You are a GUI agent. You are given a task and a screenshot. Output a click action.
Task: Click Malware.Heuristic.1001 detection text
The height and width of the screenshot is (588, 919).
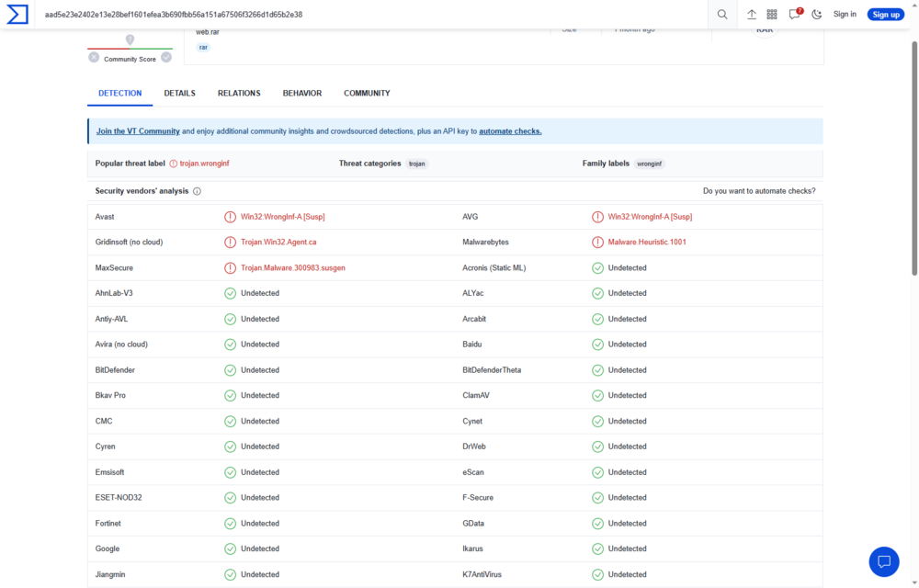647,242
